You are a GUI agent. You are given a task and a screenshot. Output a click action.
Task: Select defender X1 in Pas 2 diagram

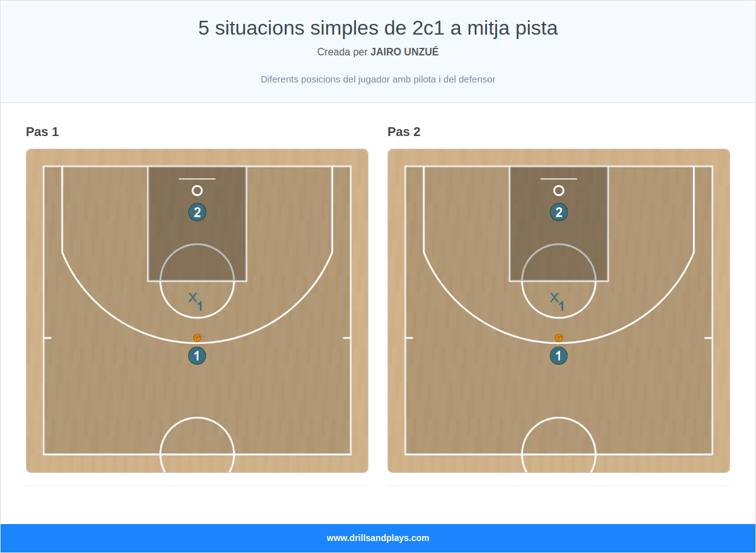557,300
